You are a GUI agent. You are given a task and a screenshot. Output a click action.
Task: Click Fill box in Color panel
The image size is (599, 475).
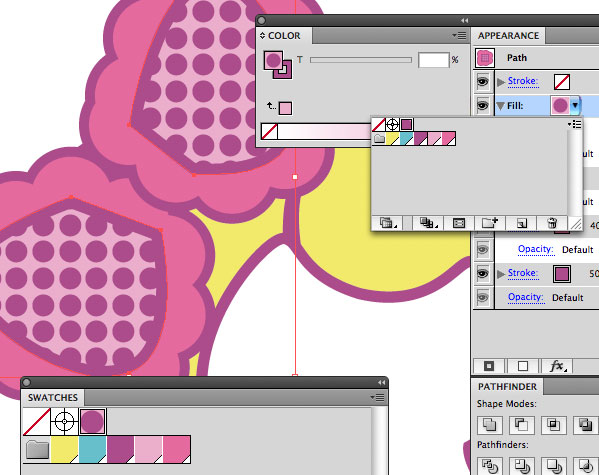[273, 60]
